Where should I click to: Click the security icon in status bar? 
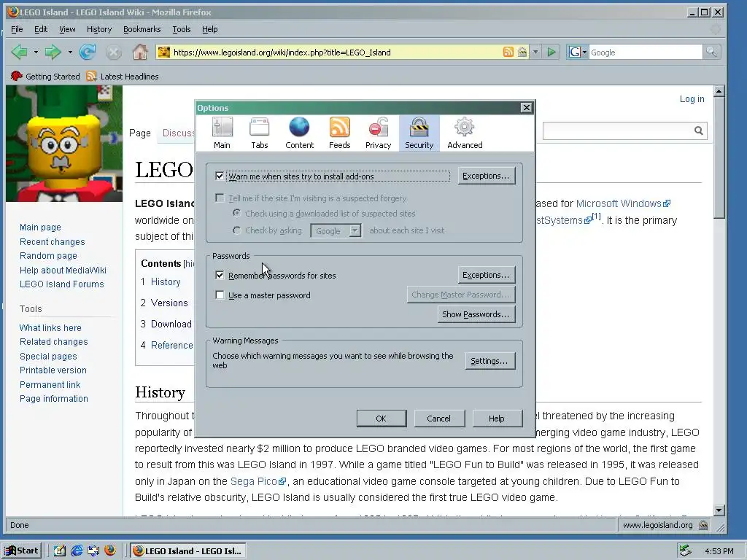[x=703, y=525]
